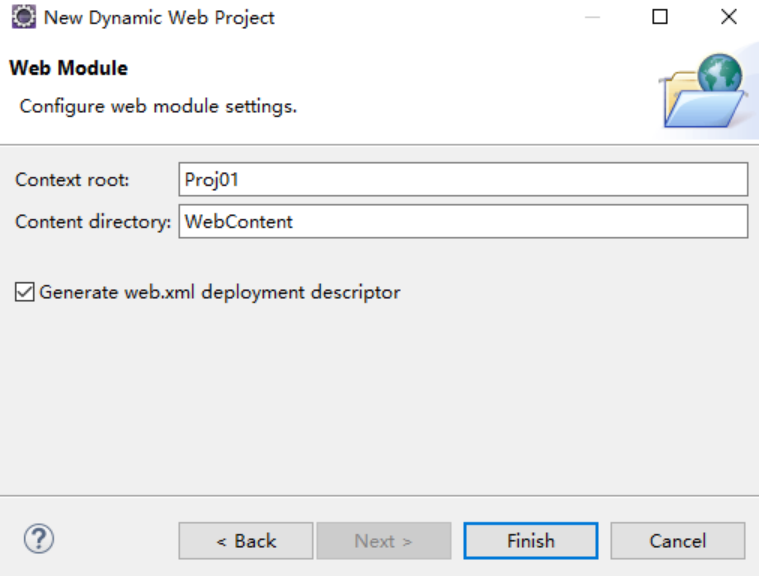Minimize the New Dynamic Web Project dialog
The width and height of the screenshot is (759, 576).
(592, 17)
